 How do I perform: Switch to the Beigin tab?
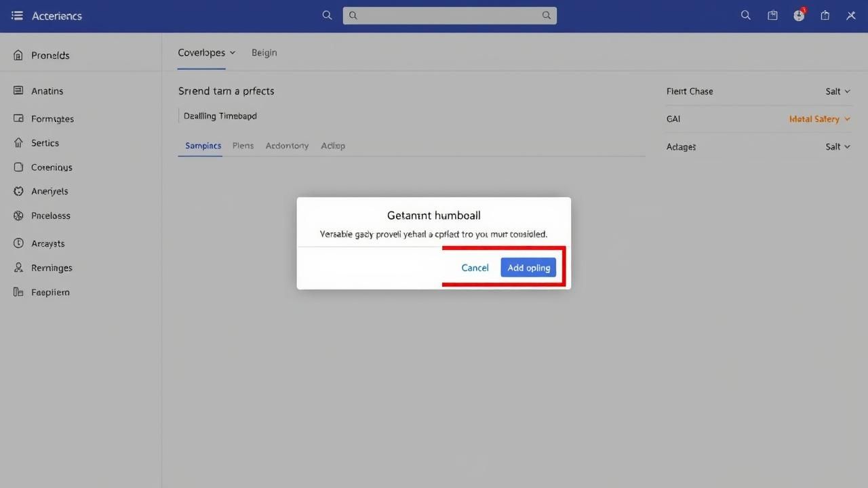[264, 52]
